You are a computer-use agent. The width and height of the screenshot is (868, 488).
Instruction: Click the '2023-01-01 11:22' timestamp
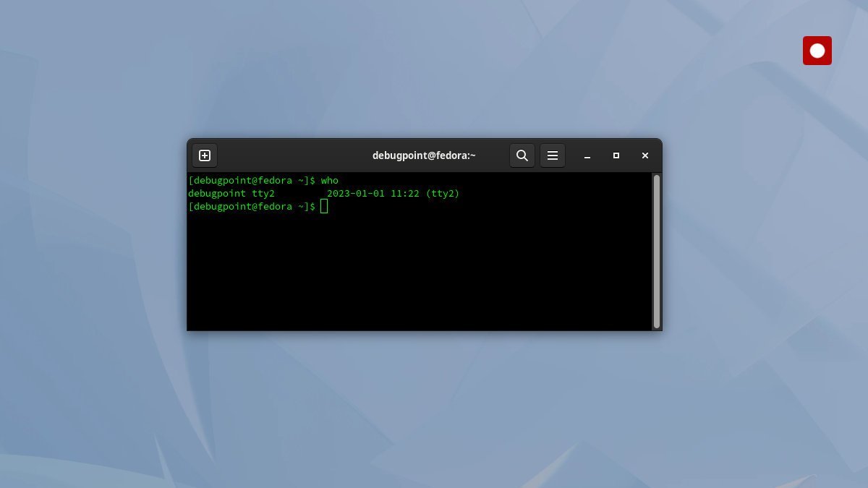373,194
